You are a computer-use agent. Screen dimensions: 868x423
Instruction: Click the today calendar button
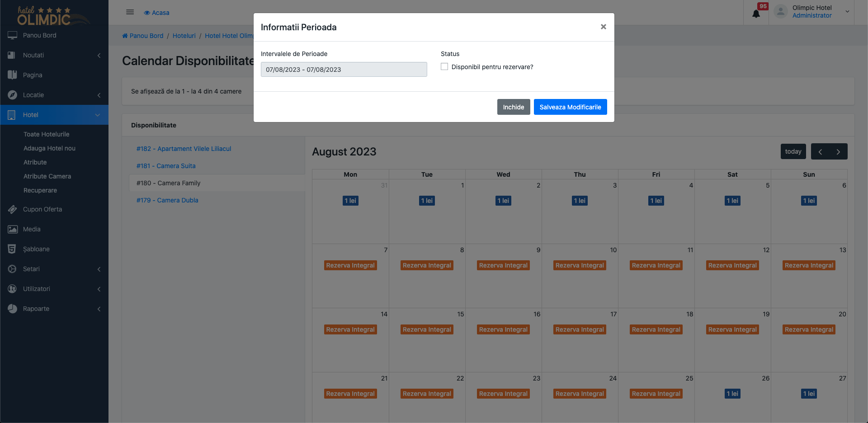(x=793, y=151)
